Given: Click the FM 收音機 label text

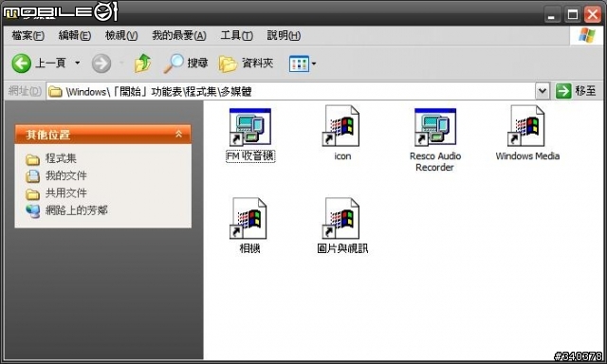Looking at the screenshot, I should click(250, 156).
